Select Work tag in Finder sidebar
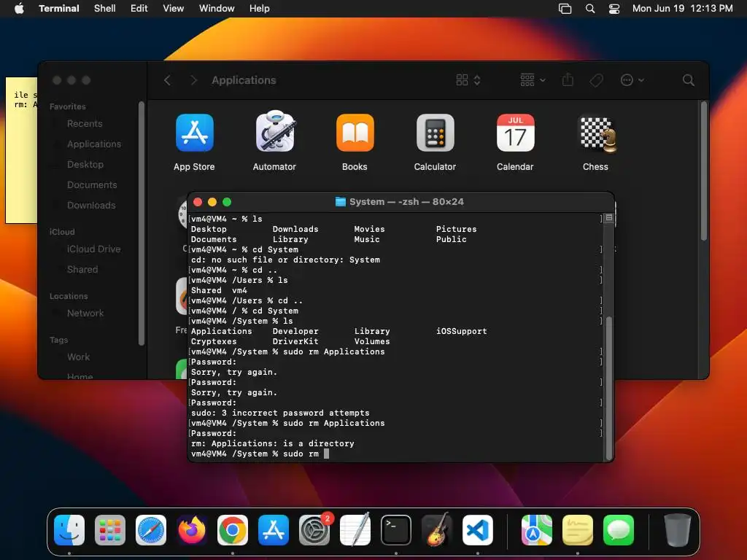The width and height of the screenshot is (747, 560). pos(78,357)
